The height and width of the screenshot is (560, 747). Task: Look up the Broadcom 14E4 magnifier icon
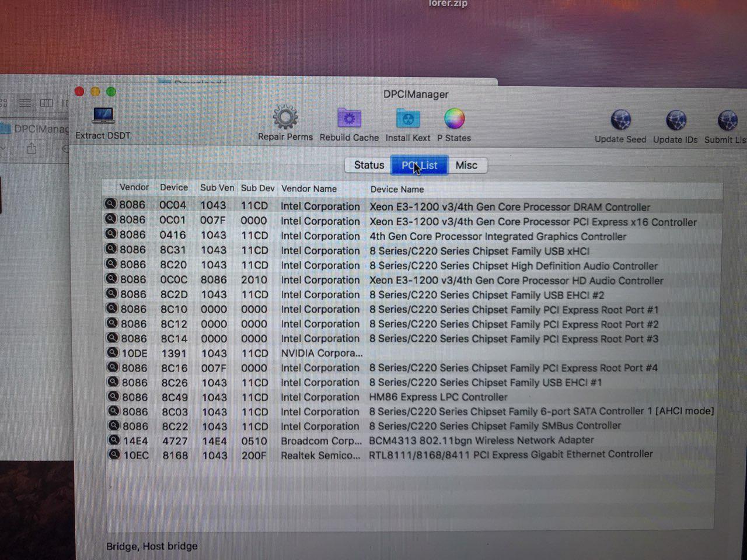point(114,440)
